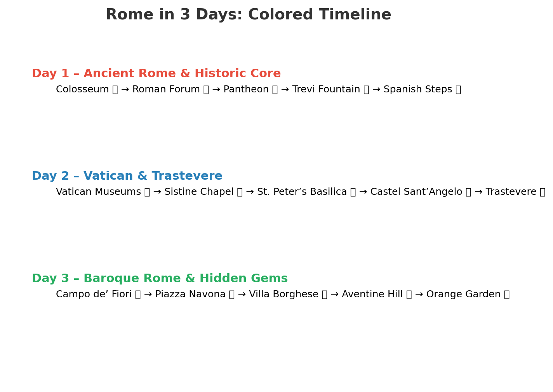
Task: Select the Day 1 Ancient Rome heading
Action: point(156,74)
